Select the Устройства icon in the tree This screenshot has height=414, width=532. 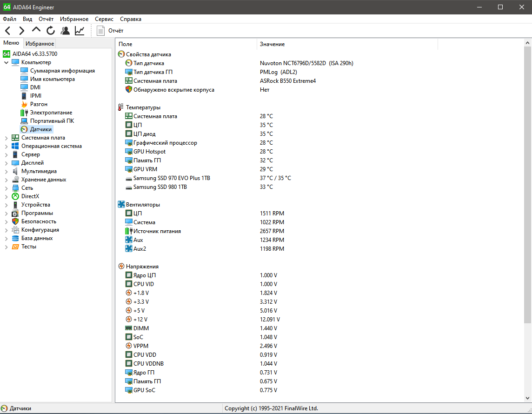tap(15, 205)
